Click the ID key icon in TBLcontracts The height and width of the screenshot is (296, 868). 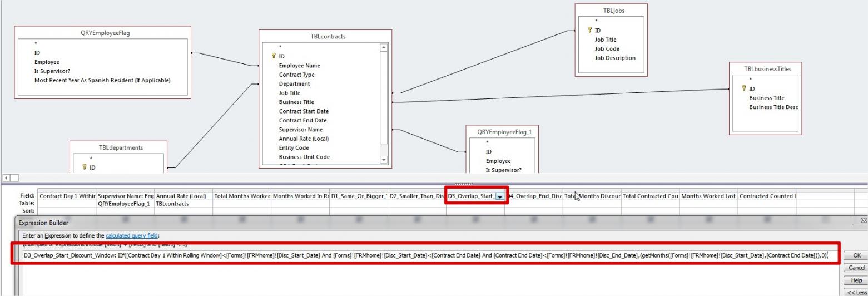pyautogui.click(x=274, y=56)
